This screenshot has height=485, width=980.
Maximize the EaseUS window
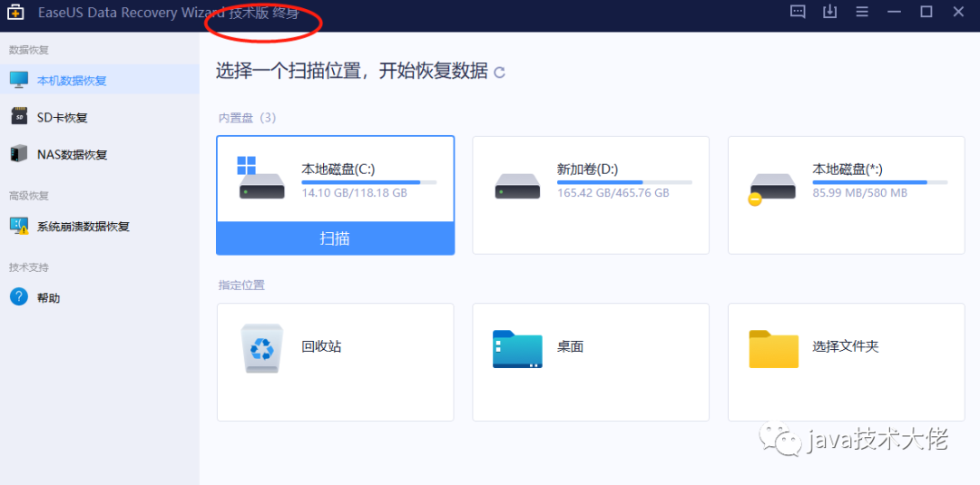(926, 12)
